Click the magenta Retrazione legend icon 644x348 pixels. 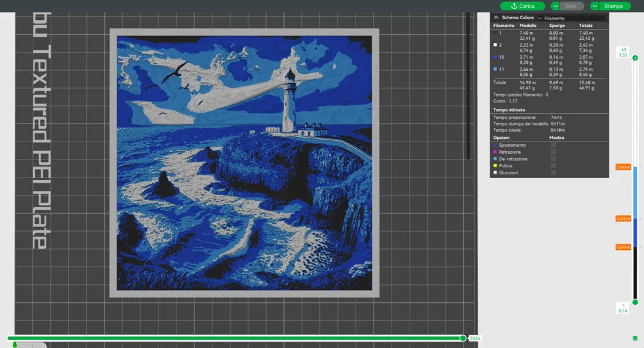click(495, 152)
